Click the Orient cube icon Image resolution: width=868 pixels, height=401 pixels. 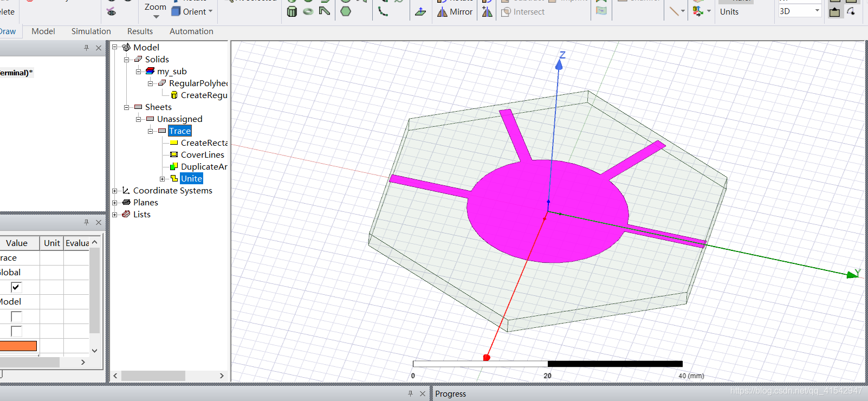(176, 11)
